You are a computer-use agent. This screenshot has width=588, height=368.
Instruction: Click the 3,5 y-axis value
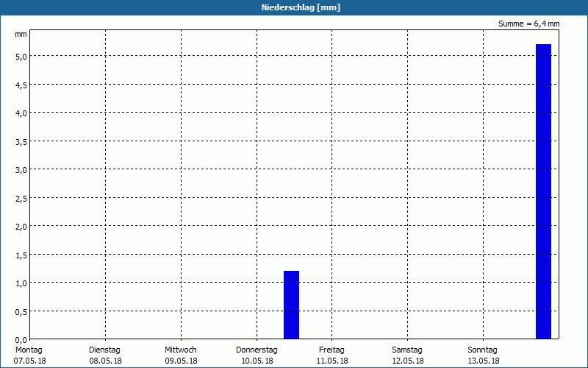[21, 142]
